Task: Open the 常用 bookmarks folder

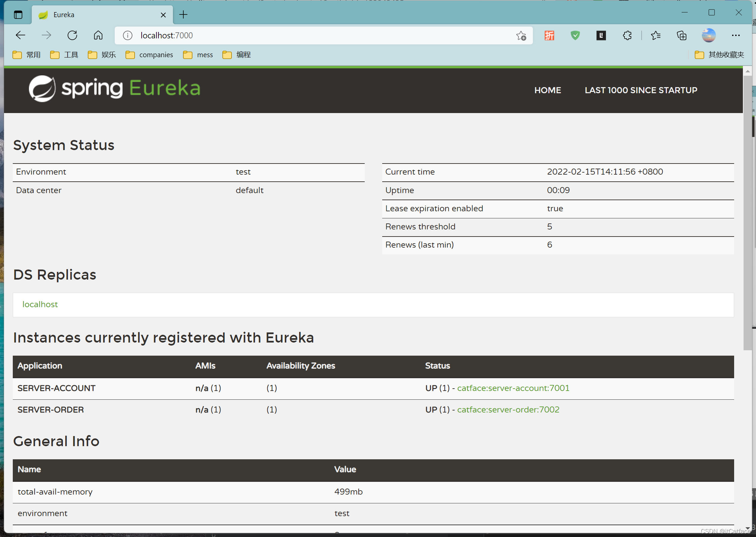Action: pos(27,55)
